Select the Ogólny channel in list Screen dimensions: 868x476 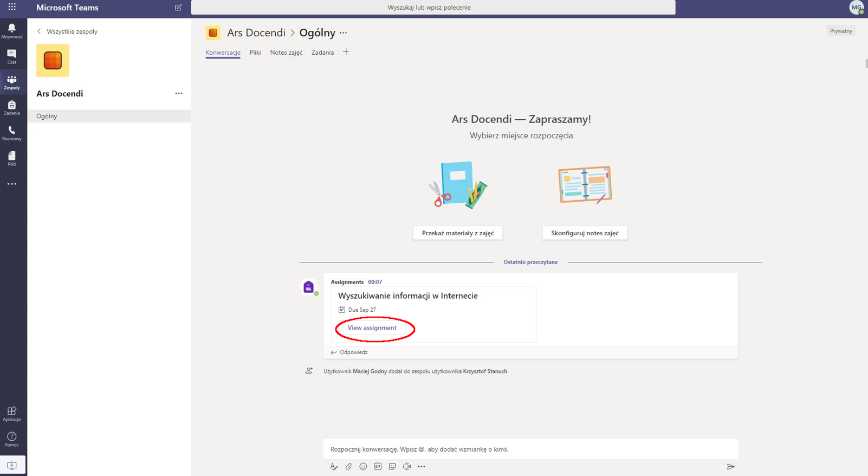click(x=109, y=116)
